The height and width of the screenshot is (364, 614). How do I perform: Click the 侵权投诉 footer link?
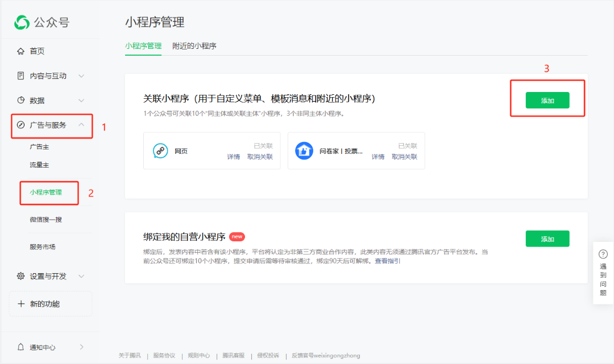(268, 355)
